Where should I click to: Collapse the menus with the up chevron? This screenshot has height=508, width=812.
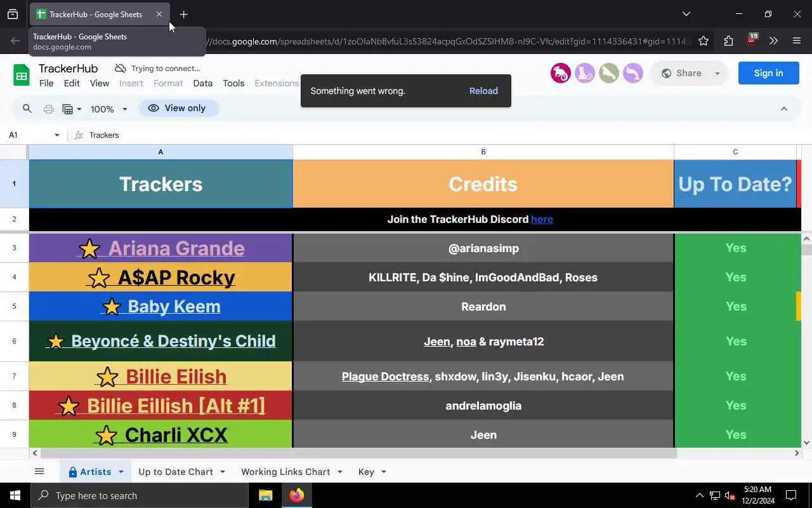(784, 109)
